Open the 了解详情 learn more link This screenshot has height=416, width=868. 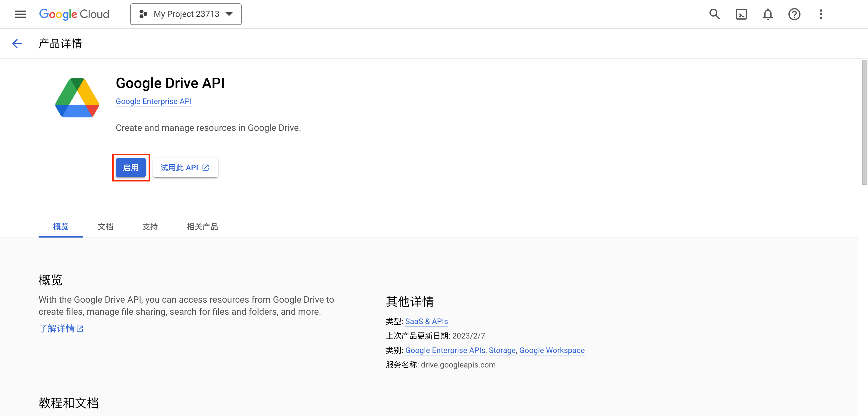coord(61,328)
